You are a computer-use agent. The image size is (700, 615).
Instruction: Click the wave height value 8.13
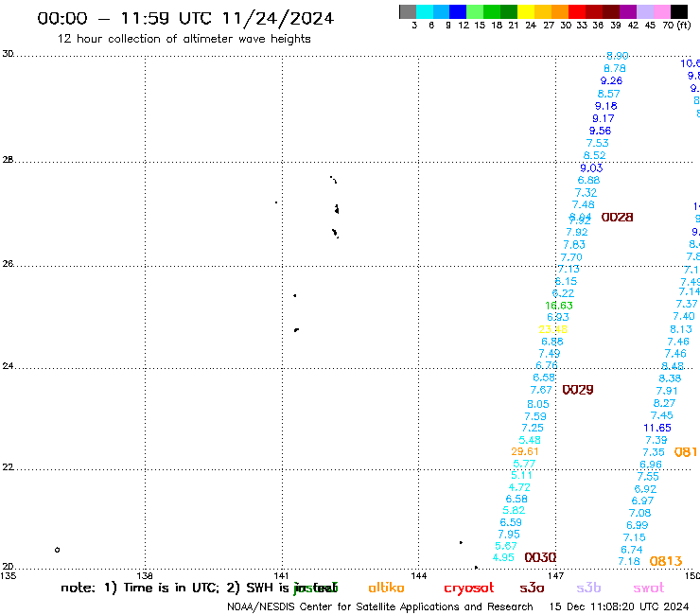tap(681, 329)
